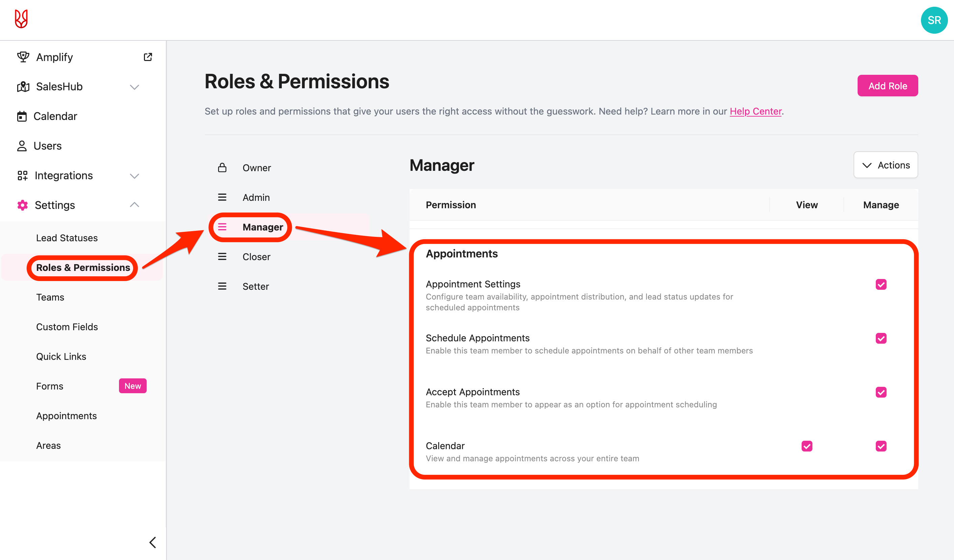Click the Calendar sidebar icon
Image resolution: width=954 pixels, height=560 pixels.
click(22, 116)
